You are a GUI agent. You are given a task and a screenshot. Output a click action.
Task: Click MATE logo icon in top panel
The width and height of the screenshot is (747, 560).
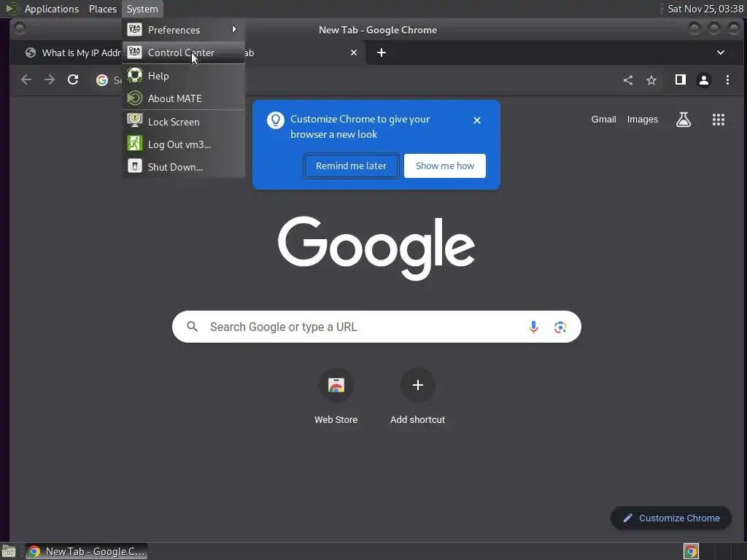click(12, 9)
